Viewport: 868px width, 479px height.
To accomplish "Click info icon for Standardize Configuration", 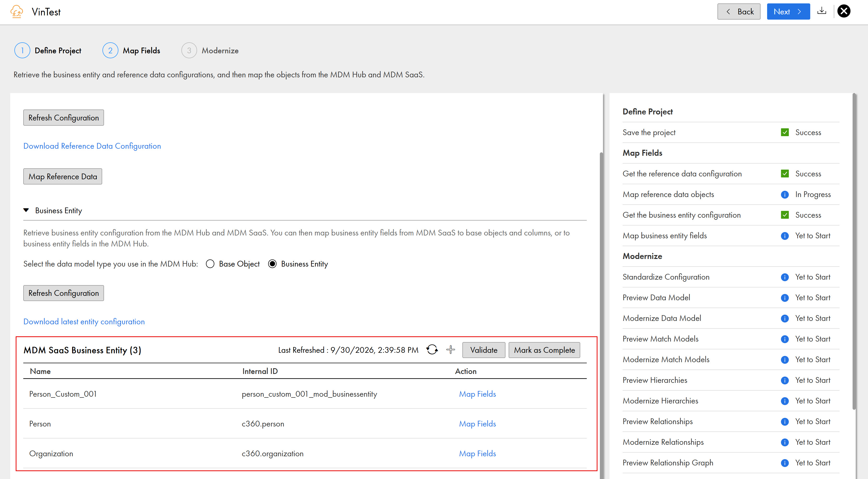I will click(785, 277).
